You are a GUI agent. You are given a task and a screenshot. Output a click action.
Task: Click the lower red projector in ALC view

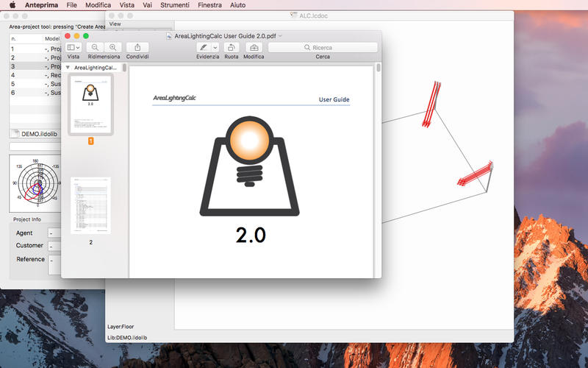click(x=475, y=174)
